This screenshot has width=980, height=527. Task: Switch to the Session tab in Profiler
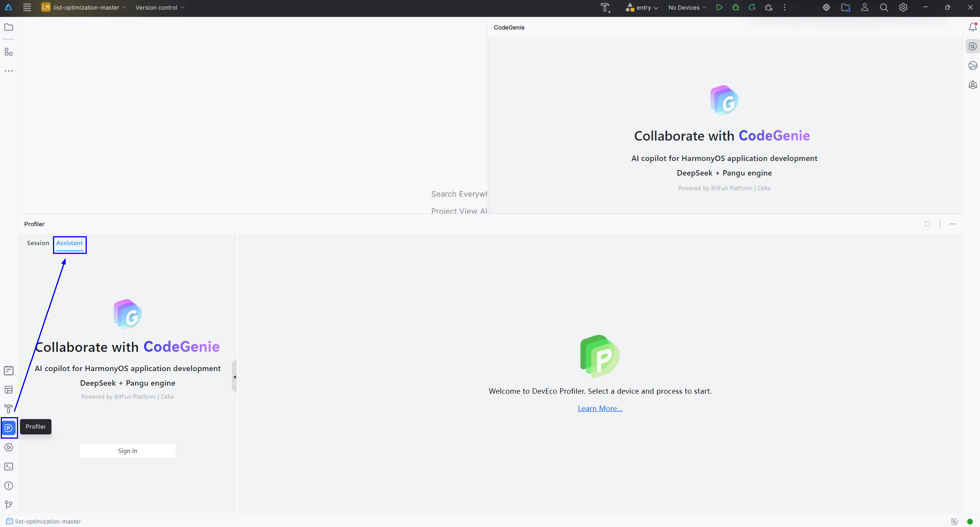pos(38,243)
